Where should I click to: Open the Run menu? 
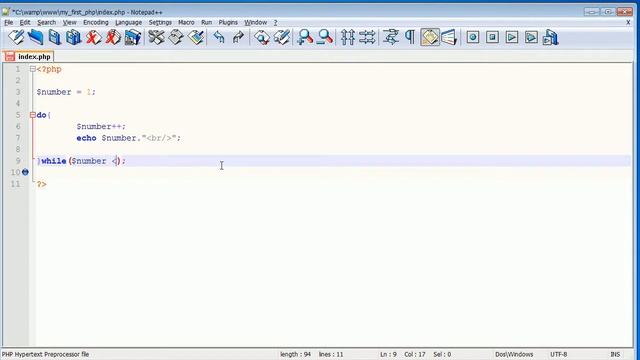click(x=207, y=22)
